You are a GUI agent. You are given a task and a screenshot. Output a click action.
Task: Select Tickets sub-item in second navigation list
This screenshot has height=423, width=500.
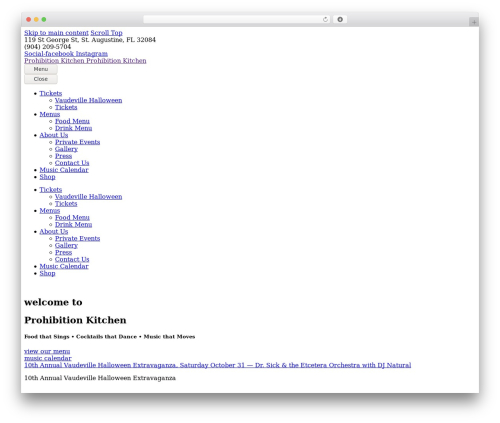(66, 204)
